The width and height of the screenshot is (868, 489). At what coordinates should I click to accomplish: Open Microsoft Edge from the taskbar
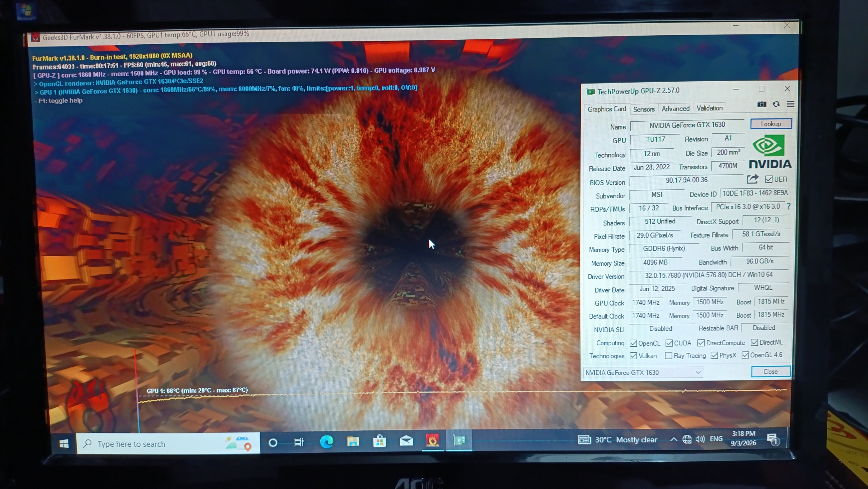click(x=327, y=442)
